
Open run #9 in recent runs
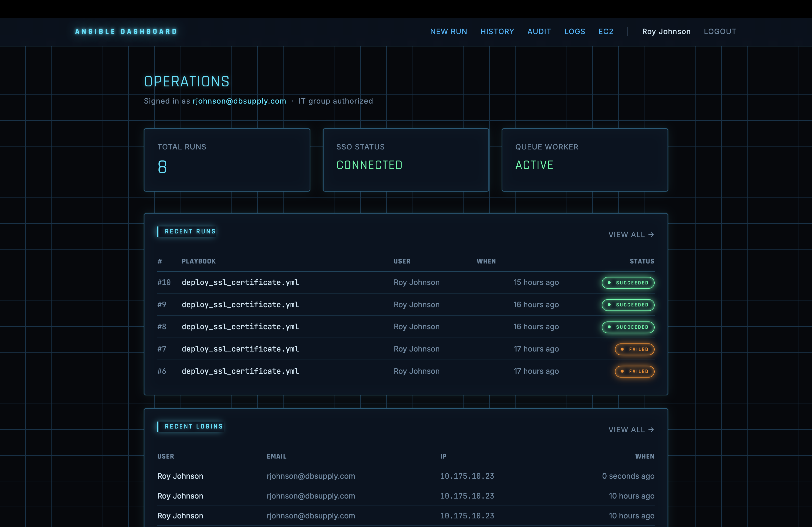(406, 304)
